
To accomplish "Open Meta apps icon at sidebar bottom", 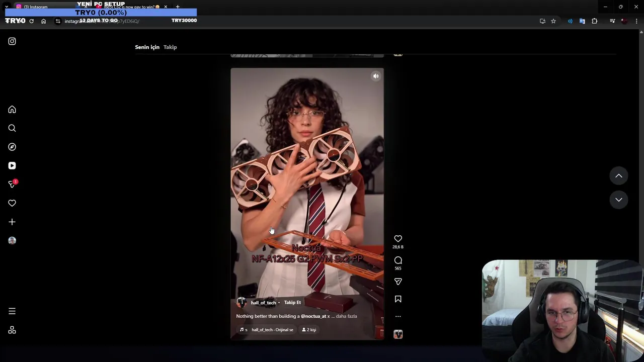I will click(x=12, y=330).
